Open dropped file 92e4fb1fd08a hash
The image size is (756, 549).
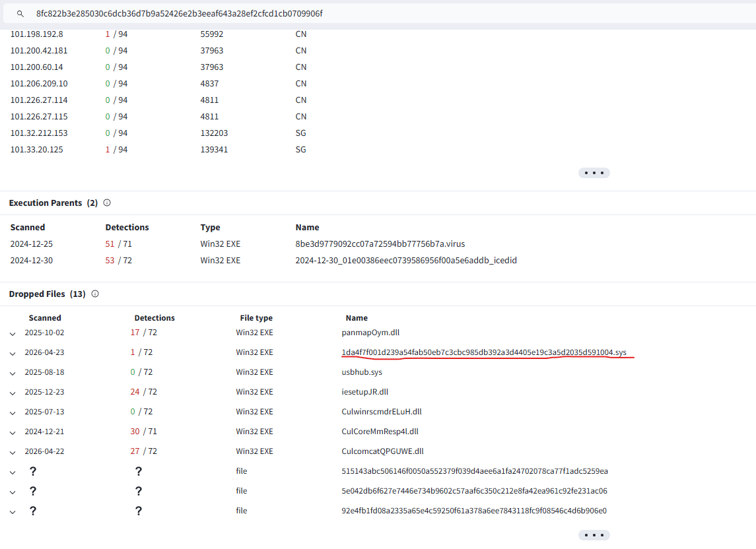pos(474,511)
